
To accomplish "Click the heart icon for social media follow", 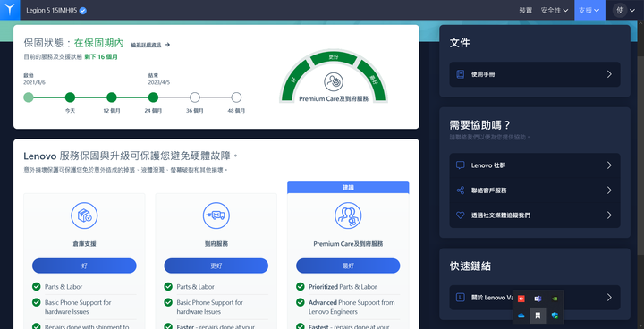I will point(461,215).
